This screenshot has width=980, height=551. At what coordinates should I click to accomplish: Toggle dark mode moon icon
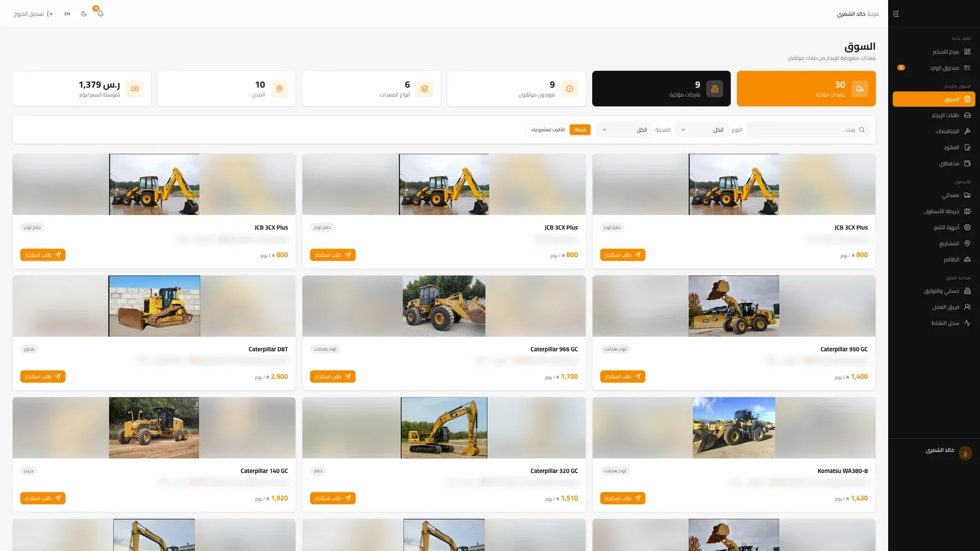(x=84, y=13)
